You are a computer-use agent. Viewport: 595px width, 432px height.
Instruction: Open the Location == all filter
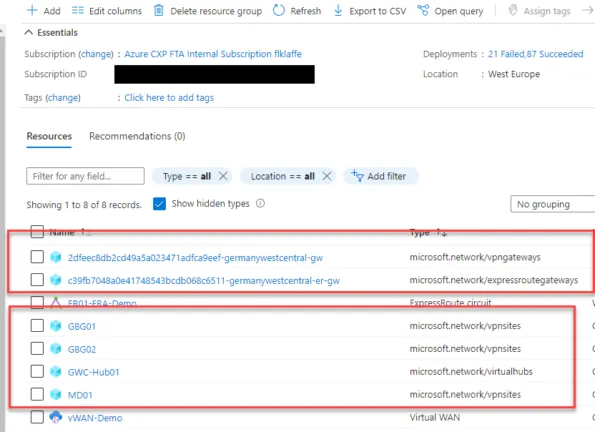(282, 176)
